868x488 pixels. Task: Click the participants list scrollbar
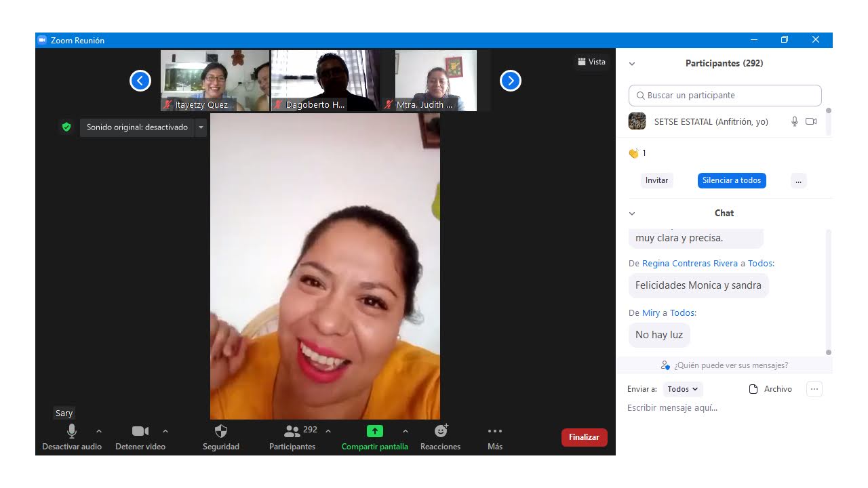click(829, 121)
